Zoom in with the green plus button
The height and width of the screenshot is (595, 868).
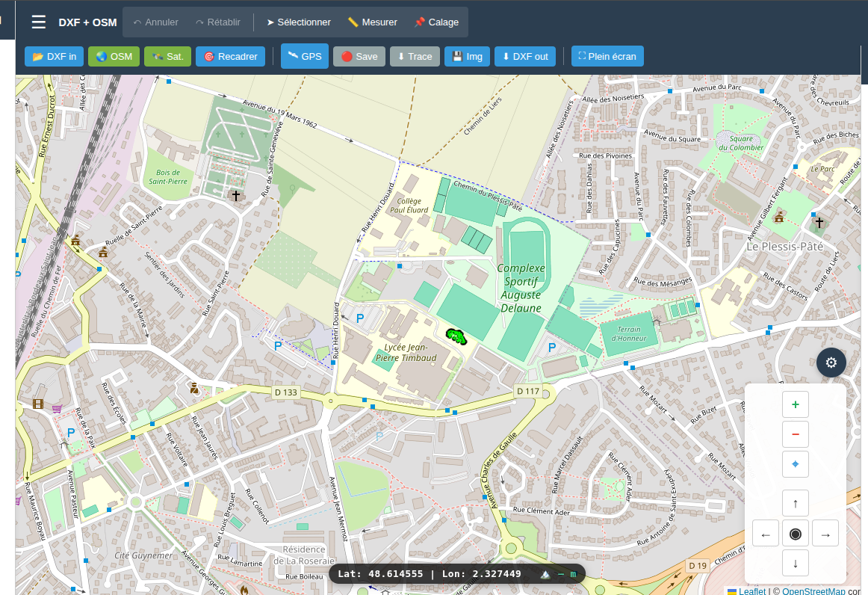point(795,404)
